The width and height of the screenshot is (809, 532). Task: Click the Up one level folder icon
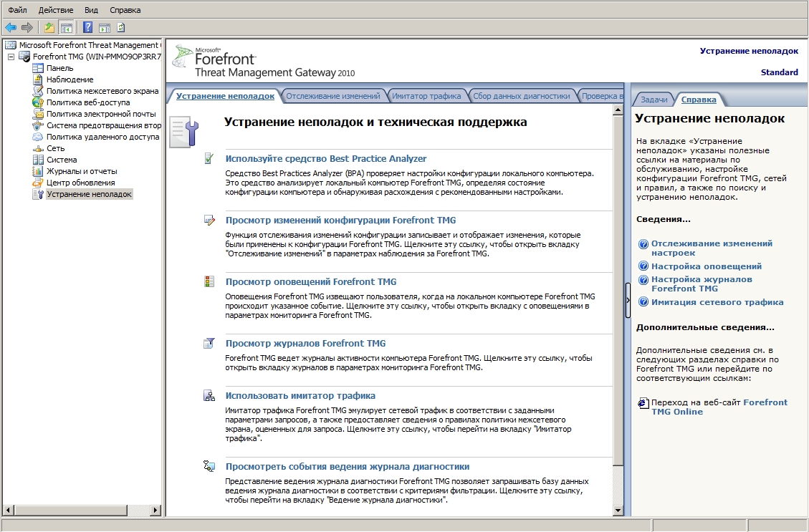(x=49, y=27)
